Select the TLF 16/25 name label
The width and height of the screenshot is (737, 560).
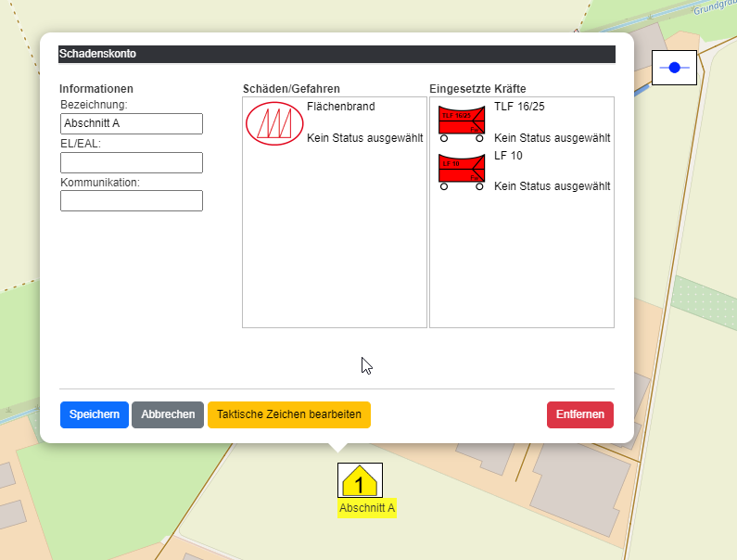click(519, 107)
